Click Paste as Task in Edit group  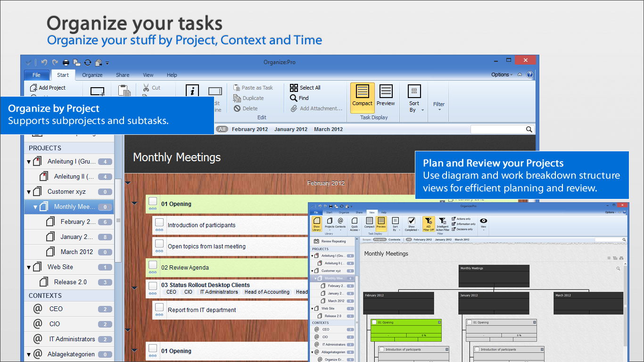pos(253,88)
